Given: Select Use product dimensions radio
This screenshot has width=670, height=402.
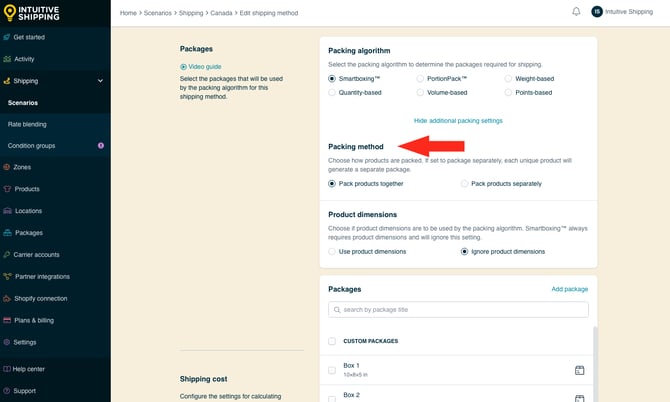Looking at the screenshot, I should (x=332, y=252).
